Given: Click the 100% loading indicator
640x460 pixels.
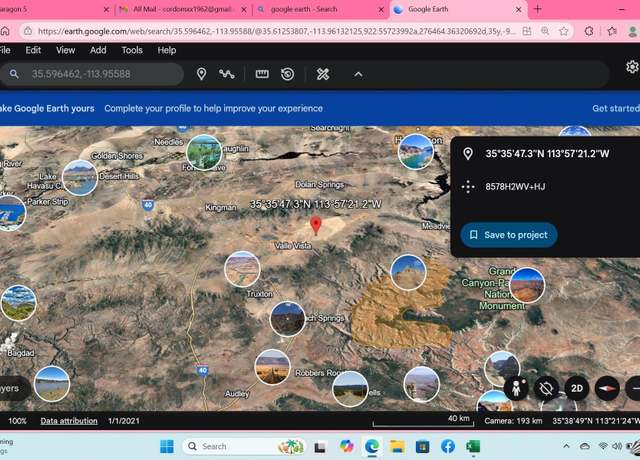Looking at the screenshot, I should pos(17,421).
